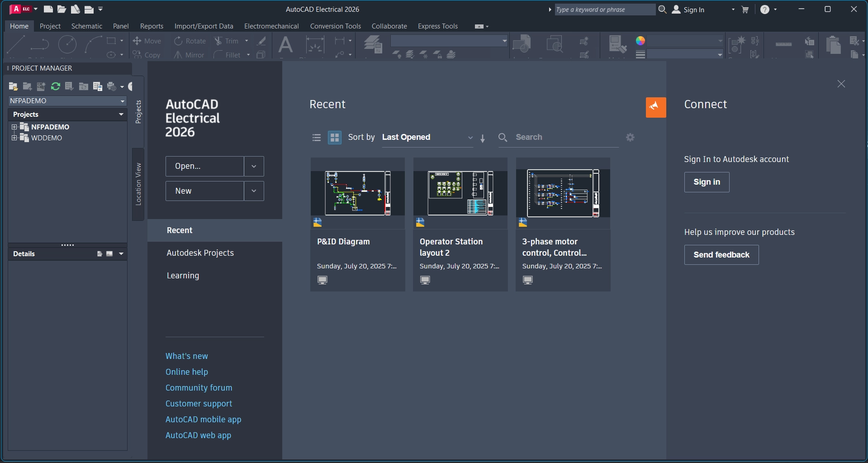Switch recent files to grid view
Viewport: 868px width, 463px height.
(335, 138)
